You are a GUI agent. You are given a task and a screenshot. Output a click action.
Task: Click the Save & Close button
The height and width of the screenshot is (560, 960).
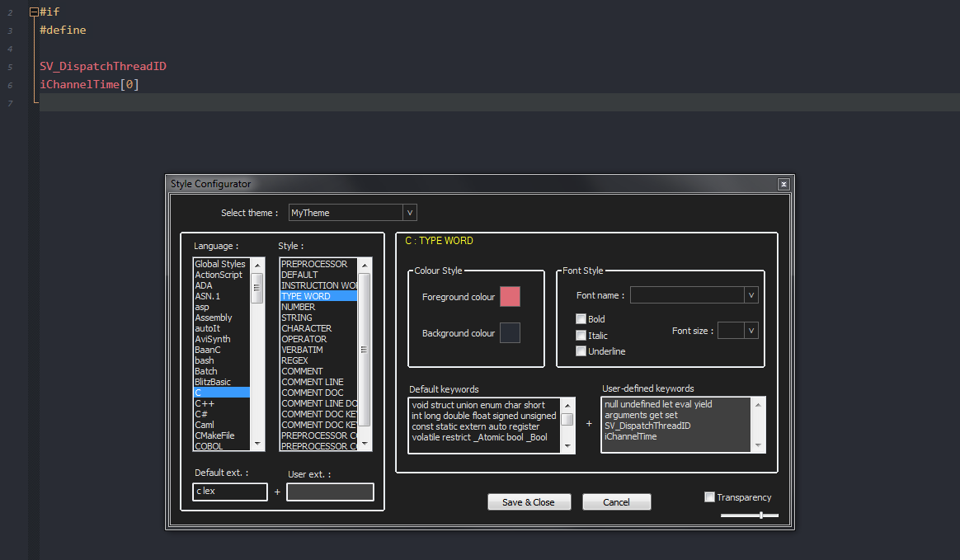[x=529, y=502]
